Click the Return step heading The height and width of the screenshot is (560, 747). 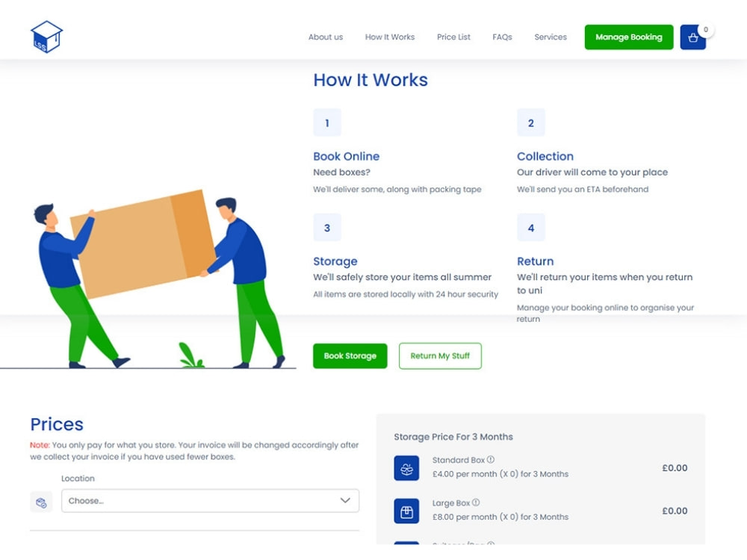(x=536, y=261)
